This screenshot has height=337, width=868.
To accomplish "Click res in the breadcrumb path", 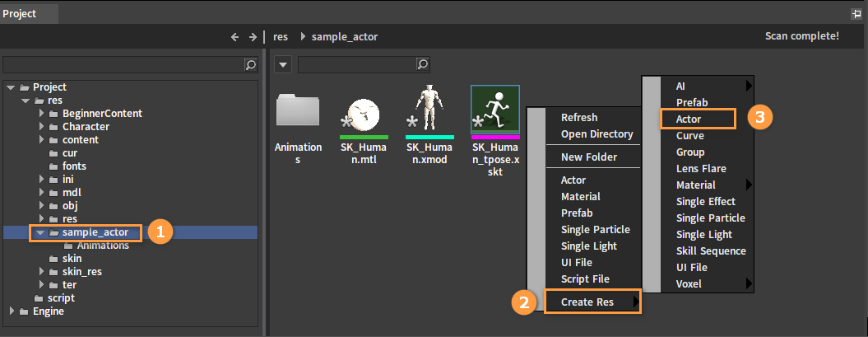I will [x=281, y=37].
